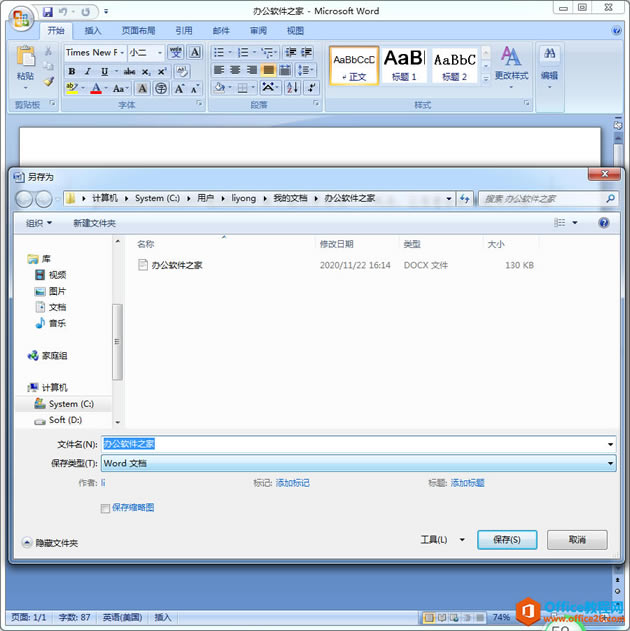The height and width of the screenshot is (631, 630).
Task: Click the Add Tags link
Action: 292,483
